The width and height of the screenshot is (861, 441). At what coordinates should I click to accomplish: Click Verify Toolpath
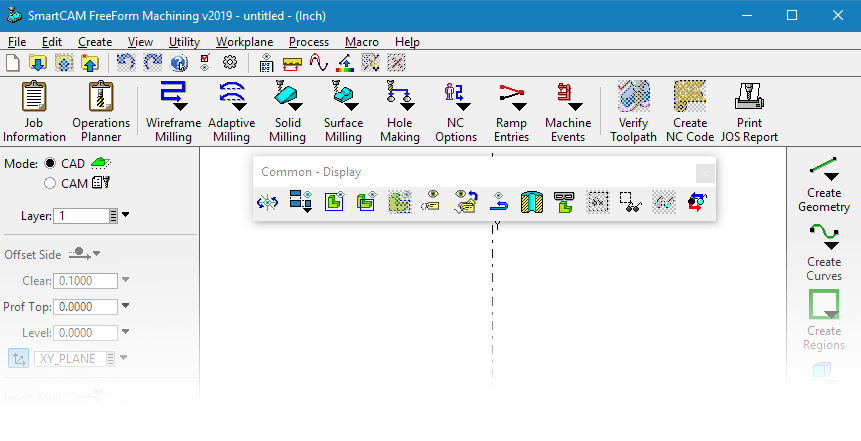point(633,112)
